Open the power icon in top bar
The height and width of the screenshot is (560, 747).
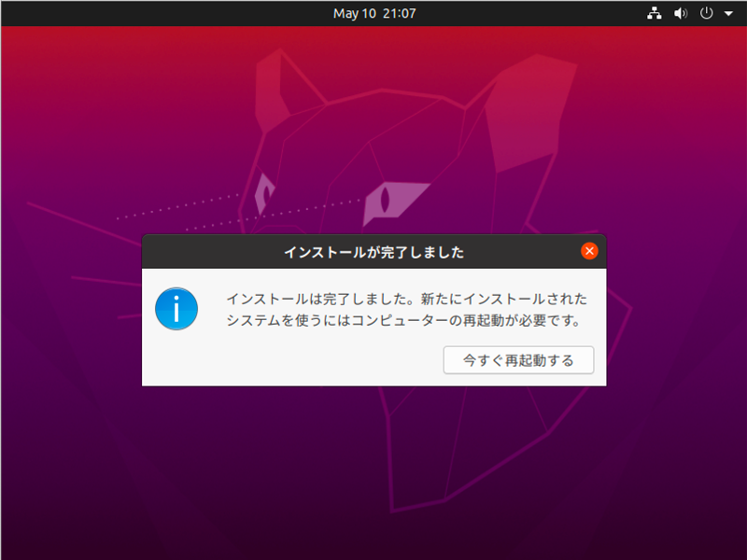[x=707, y=13]
